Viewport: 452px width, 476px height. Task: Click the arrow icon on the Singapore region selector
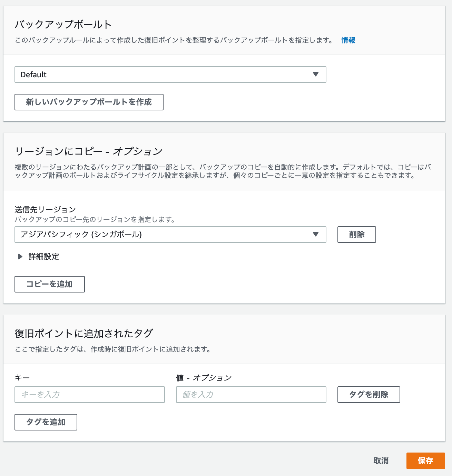click(315, 234)
